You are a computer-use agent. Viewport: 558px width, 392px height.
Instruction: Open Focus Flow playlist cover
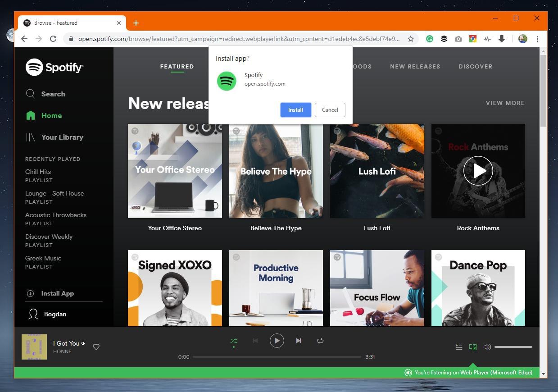(377, 288)
